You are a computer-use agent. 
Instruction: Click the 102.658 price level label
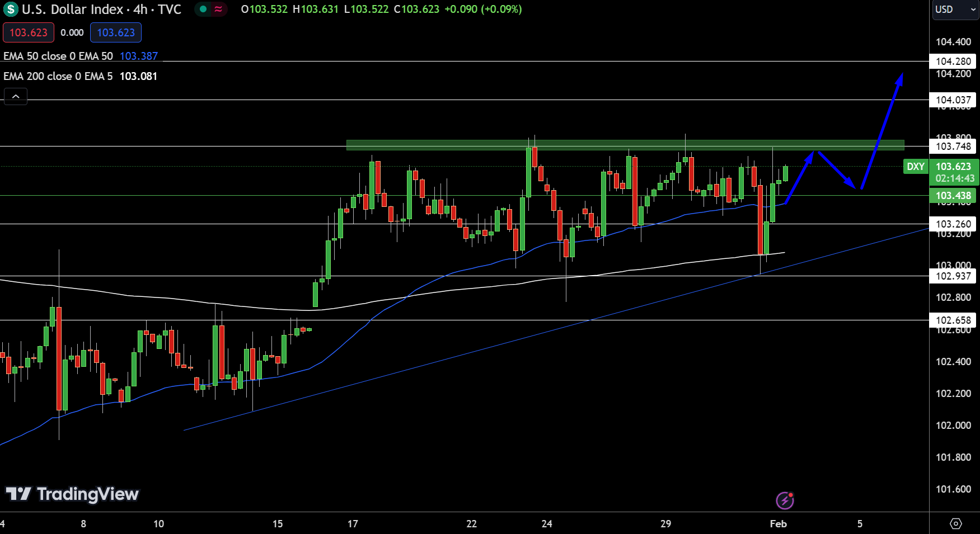click(x=953, y=320)
